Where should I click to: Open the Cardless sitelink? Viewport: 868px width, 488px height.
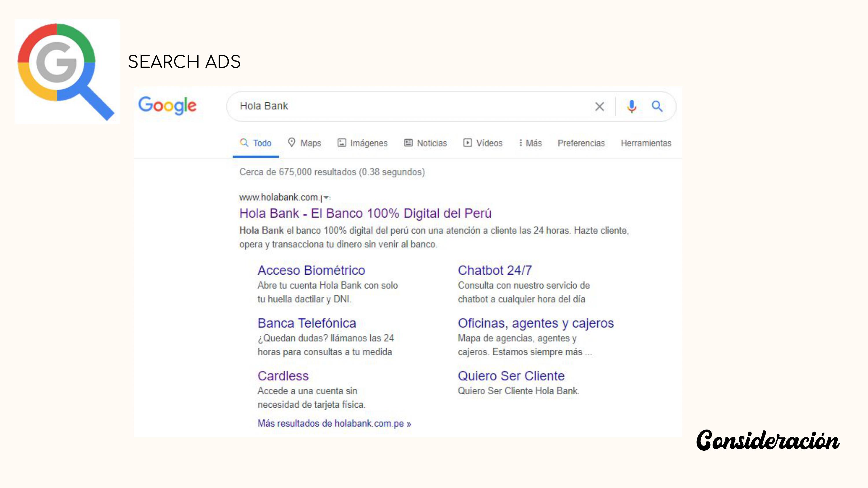(283, 376)
